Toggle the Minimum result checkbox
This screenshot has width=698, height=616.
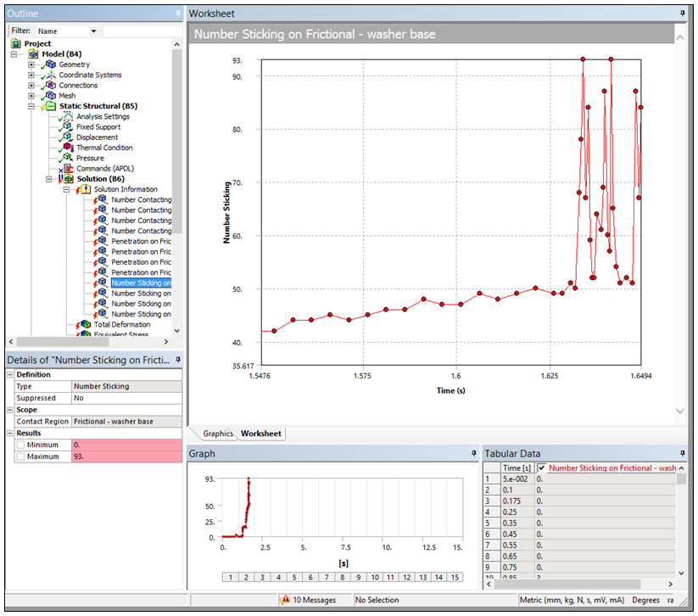(x=21, y=445)
